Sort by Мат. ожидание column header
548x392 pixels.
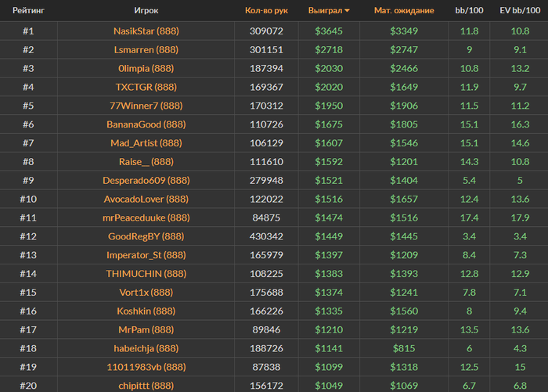(404, 10)
